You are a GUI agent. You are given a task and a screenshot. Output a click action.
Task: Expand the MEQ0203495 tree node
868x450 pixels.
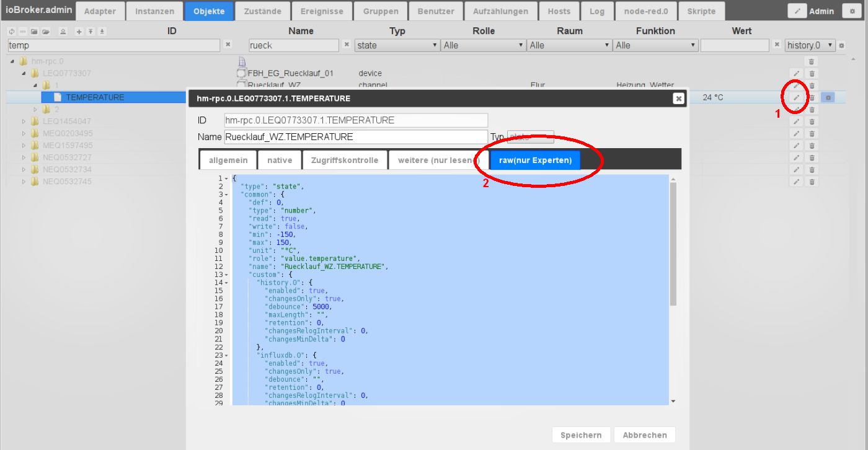(x=24, y=133)
